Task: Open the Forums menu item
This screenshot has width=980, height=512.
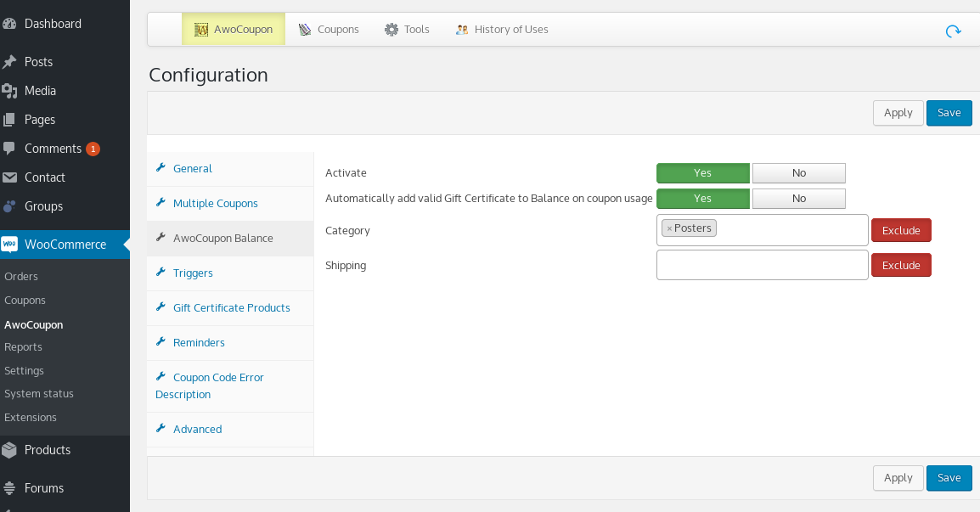Action: (x=44, y=488)
